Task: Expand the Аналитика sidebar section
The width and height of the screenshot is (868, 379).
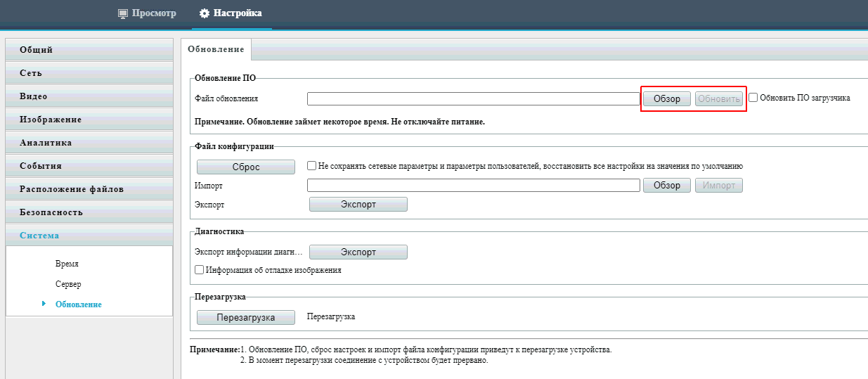Action: (x=89, y=143)
